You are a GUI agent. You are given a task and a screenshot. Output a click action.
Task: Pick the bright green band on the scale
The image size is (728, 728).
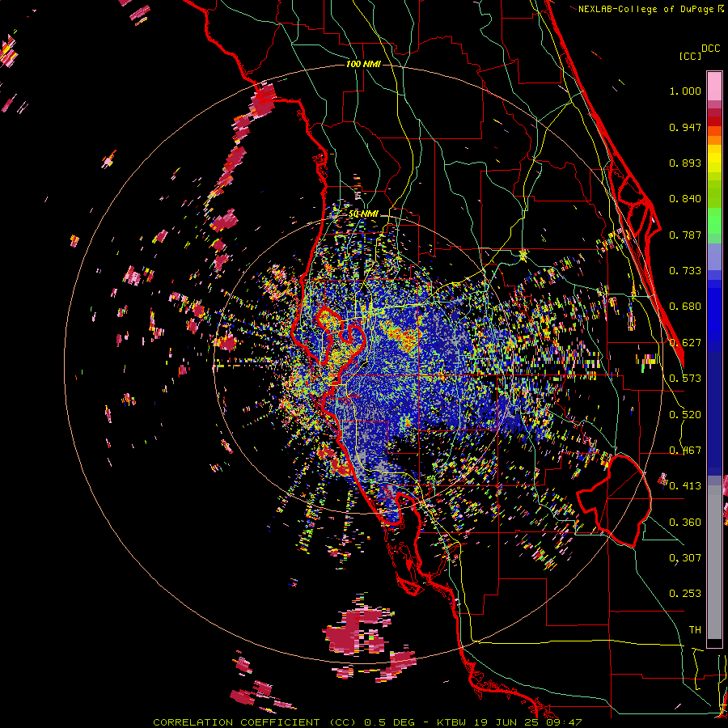pos(714,221)
